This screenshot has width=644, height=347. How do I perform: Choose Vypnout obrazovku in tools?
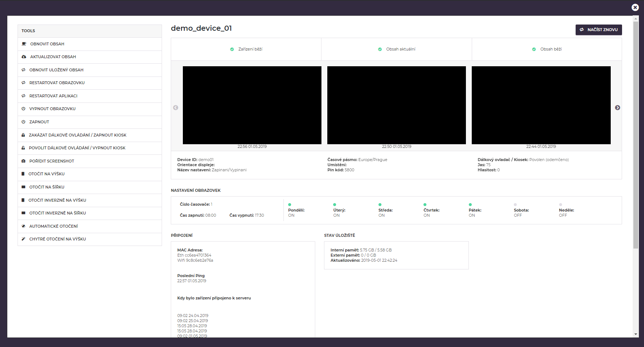click(x=90, y=109)
